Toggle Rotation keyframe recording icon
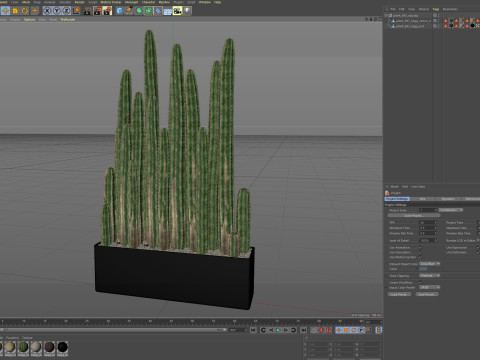The width and height of the screenshot is (480, 360). (x=354, y=330)
